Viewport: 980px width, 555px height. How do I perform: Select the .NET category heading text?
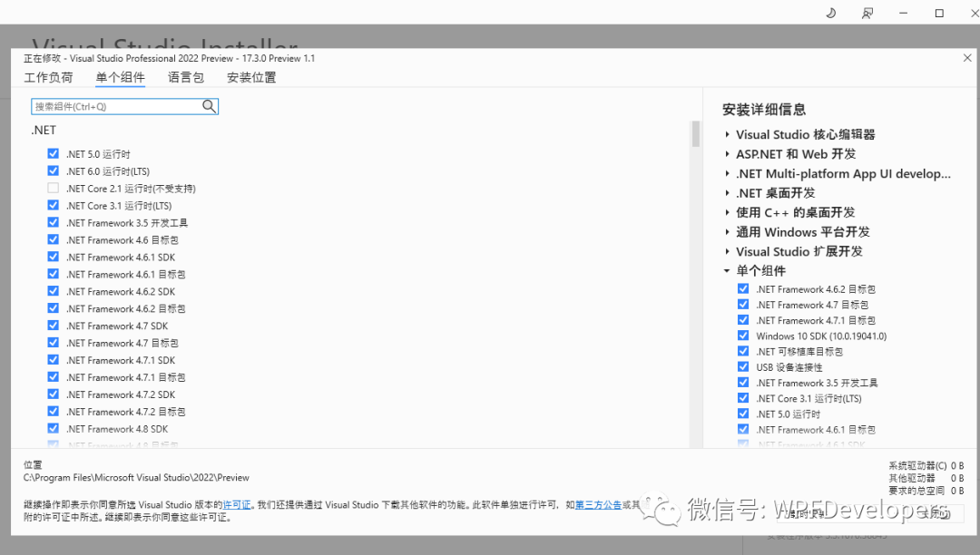(x=44, y=130)
